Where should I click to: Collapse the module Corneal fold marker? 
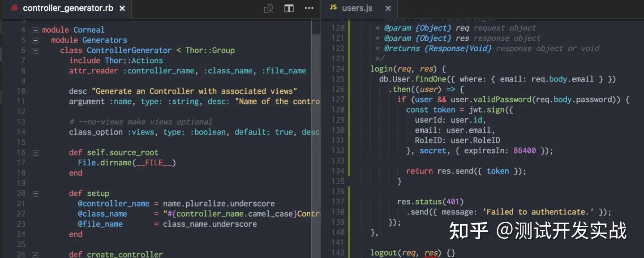pos(35,30)
